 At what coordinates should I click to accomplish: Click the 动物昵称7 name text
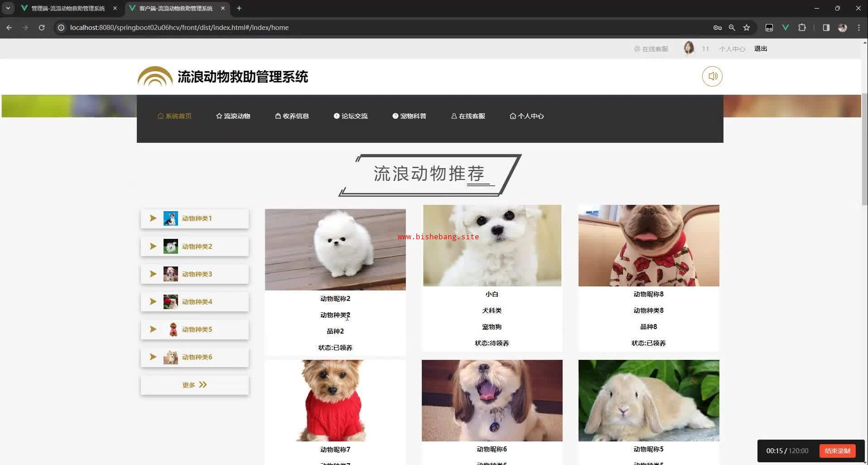click(x=335, y=450)
